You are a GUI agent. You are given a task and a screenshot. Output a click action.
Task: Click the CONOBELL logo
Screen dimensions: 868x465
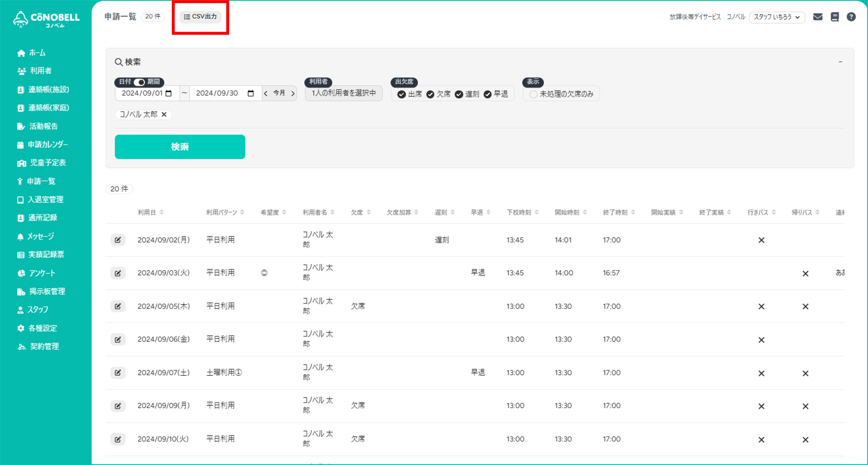pos(47,19)
